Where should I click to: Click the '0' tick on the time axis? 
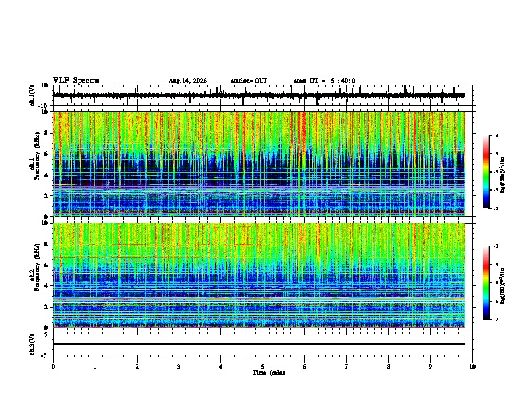point(53,367)
